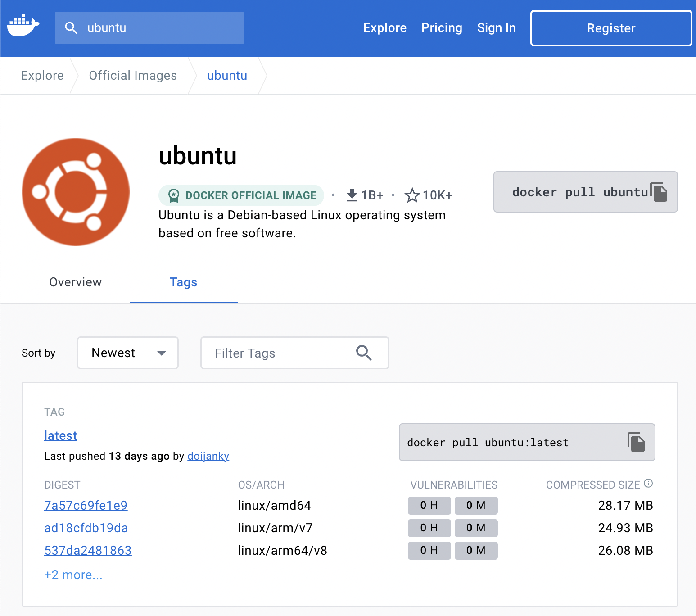Click the ubuntu page title heading

198,156
